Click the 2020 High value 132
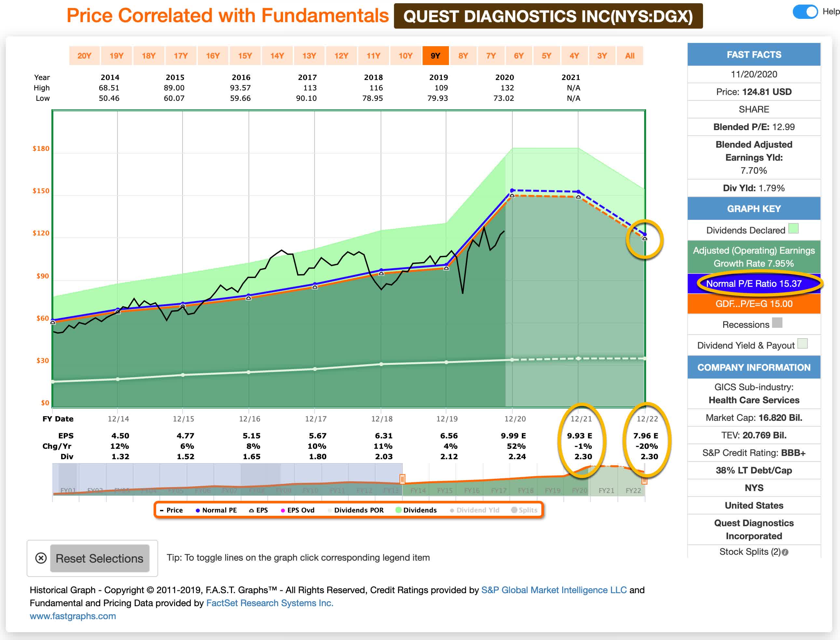This screenshot has width=840, height=640. (x=507, y=88)
